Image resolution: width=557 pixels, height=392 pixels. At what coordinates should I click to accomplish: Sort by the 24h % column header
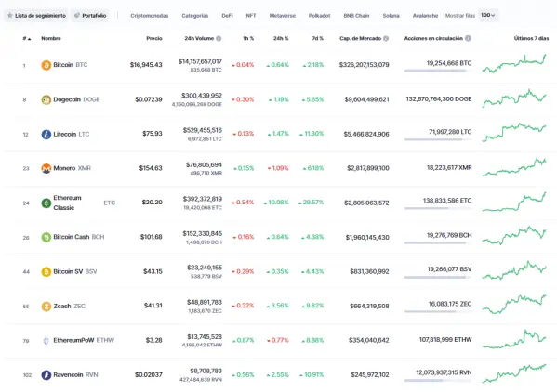coord(281,38)
